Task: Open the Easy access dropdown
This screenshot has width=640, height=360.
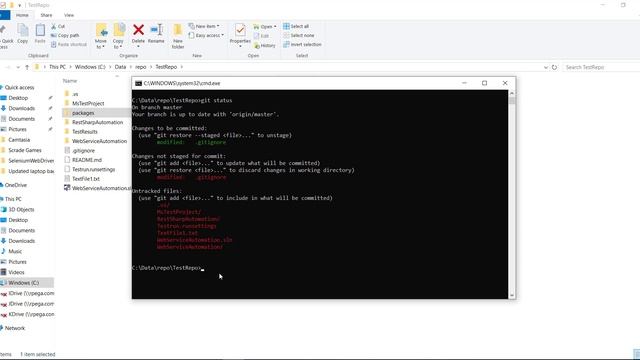Action: (x=206, y=36)
